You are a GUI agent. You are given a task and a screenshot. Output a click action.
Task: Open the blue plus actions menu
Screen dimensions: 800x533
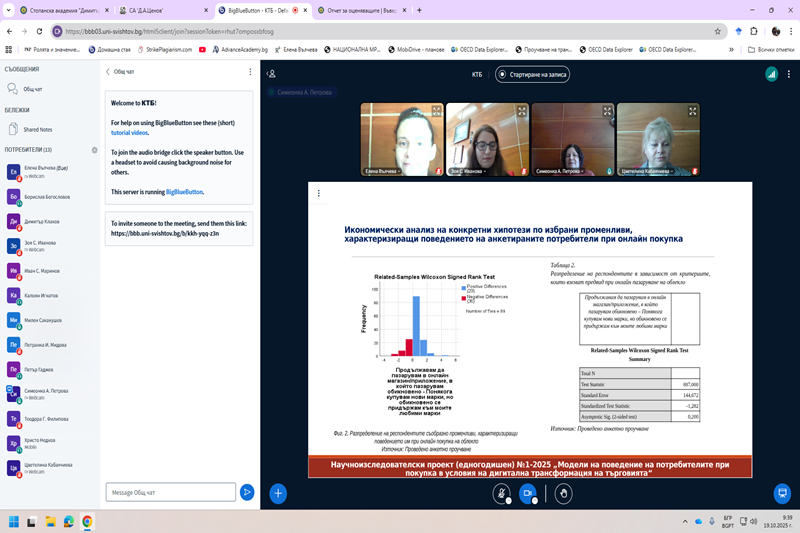tap(278, 492)
